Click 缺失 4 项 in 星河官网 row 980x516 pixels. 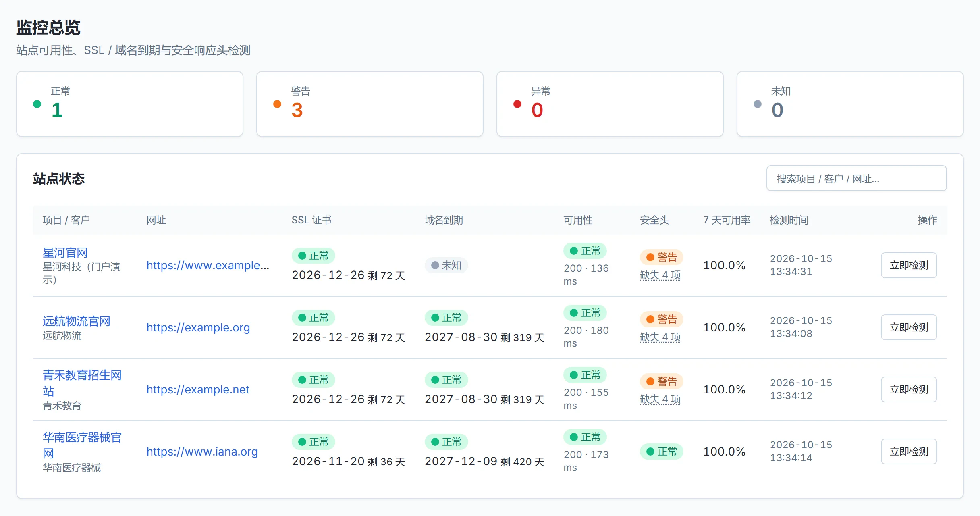(660, 275)
